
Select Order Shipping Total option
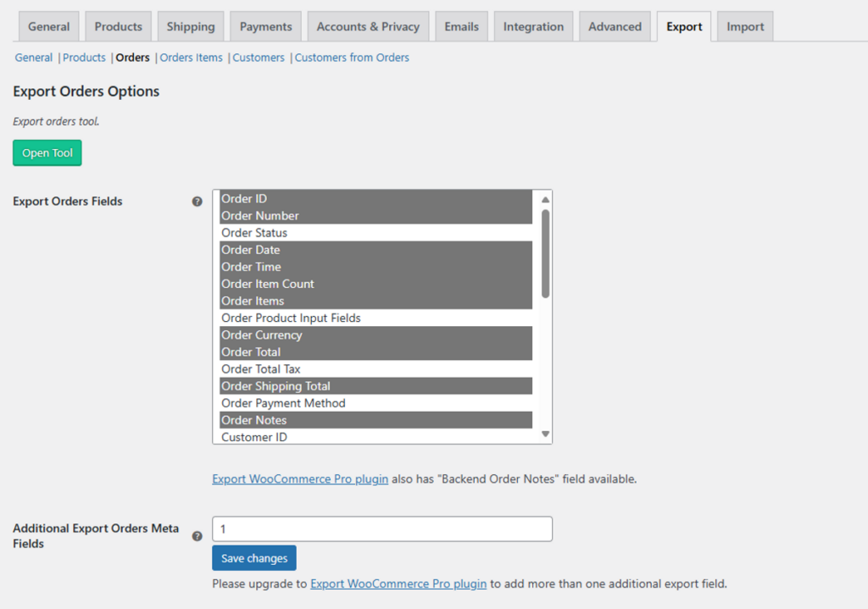[x=376, y=386]
